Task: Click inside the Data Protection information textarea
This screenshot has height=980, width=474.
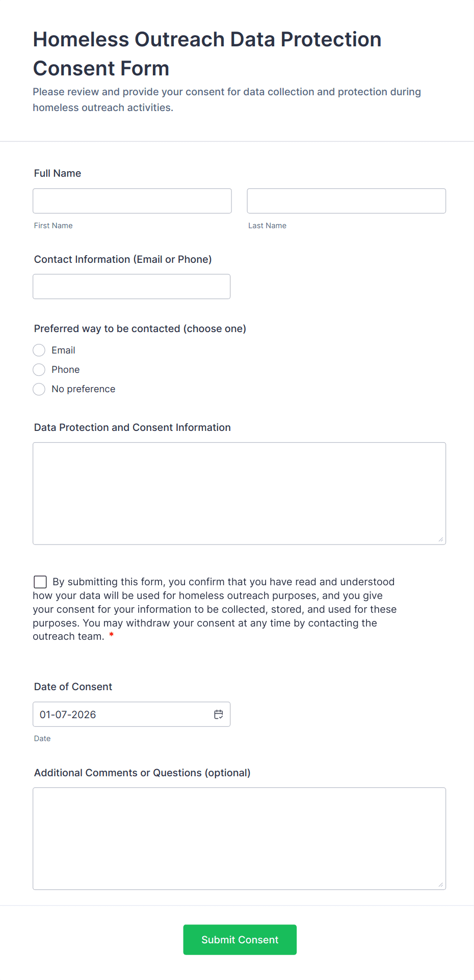Action: pyautogui.click(x=239, y=493)
